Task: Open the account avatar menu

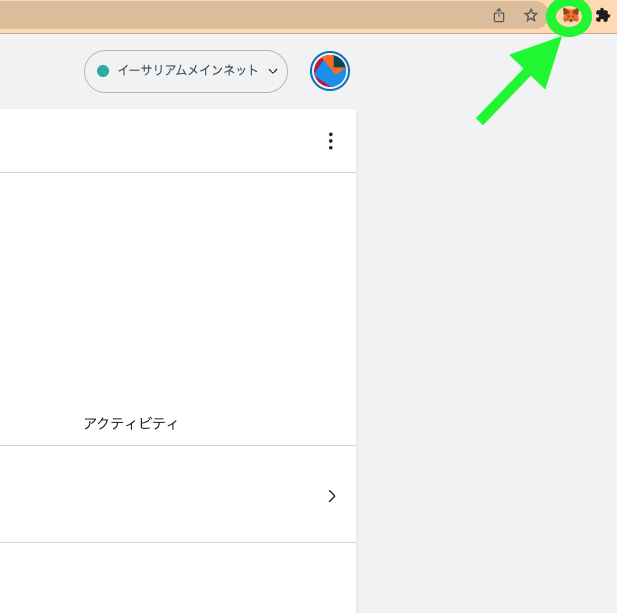Action: [x=330, y=71]
